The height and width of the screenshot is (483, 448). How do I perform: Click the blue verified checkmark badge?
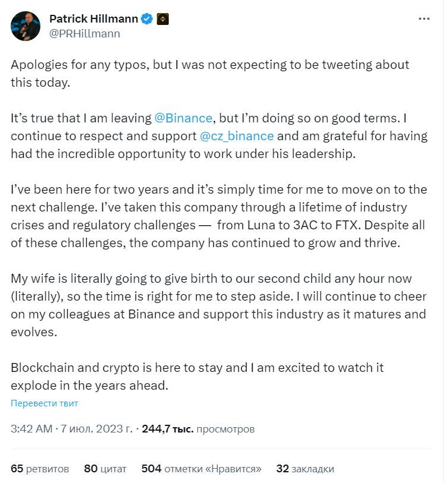(147, 19)
